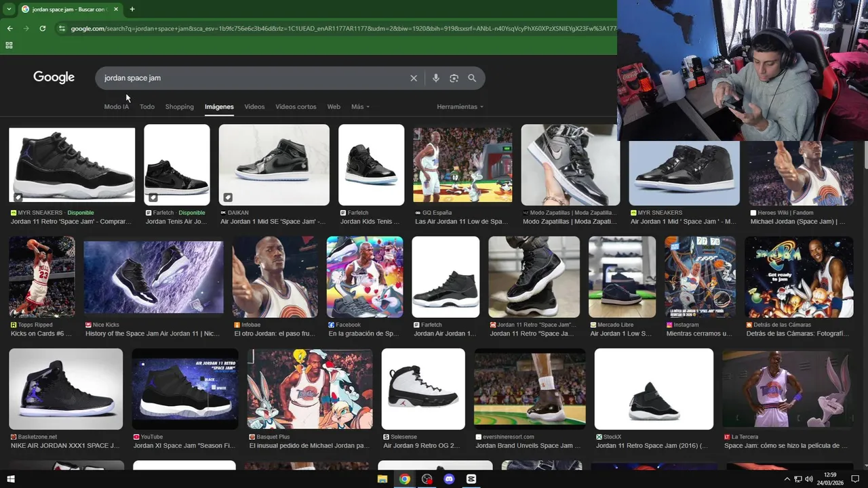
Task: Open DAIKAN Air Jordan 1 Mid SE image
Action: click(274, 165)
